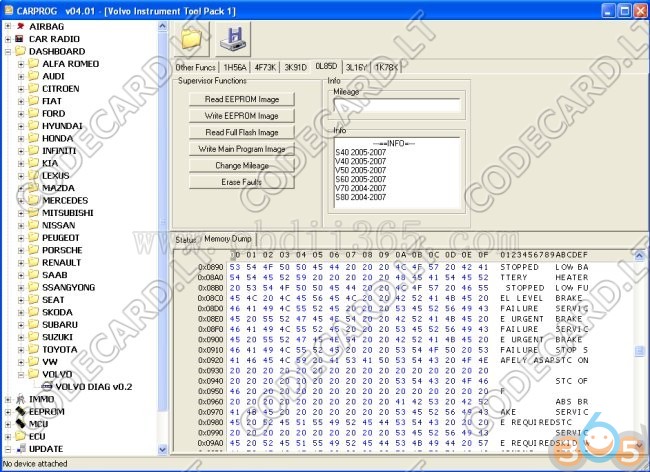
Task: Click Write Main Program Image button
Action: [242, 149]
